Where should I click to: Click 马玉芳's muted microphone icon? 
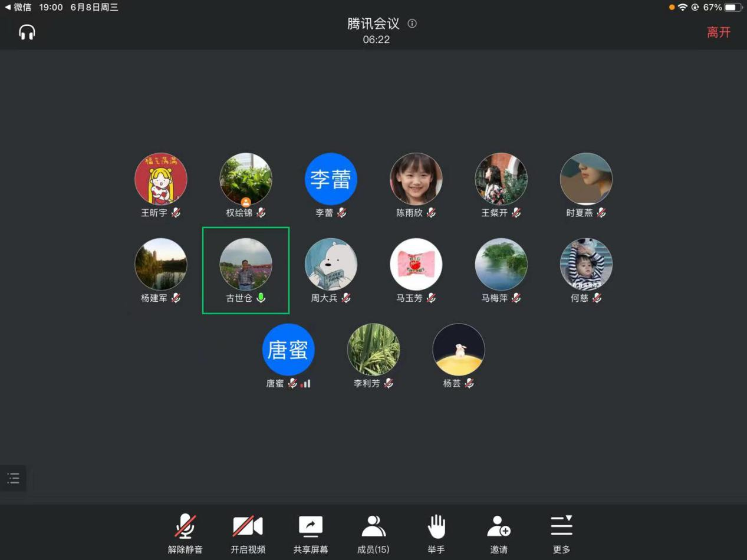pos(431,298)
